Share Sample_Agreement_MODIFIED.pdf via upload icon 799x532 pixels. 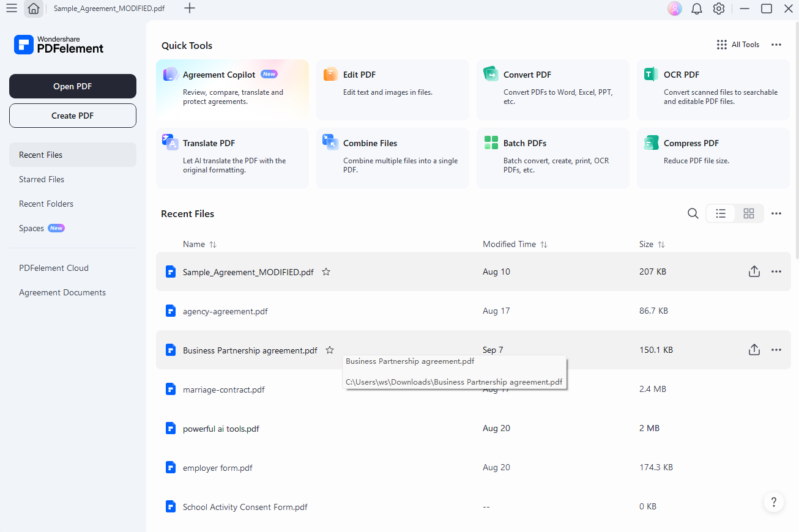pyautogui.click(x=754, y=272)
